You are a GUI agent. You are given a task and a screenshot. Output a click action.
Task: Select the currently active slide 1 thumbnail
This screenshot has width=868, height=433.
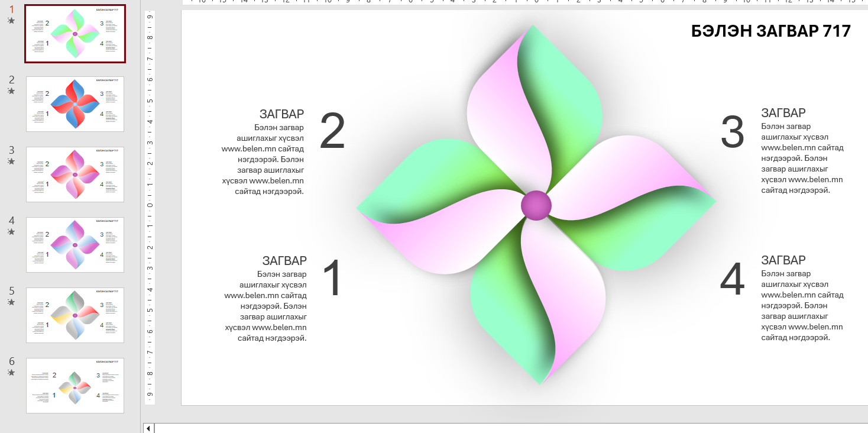(75, 34)
